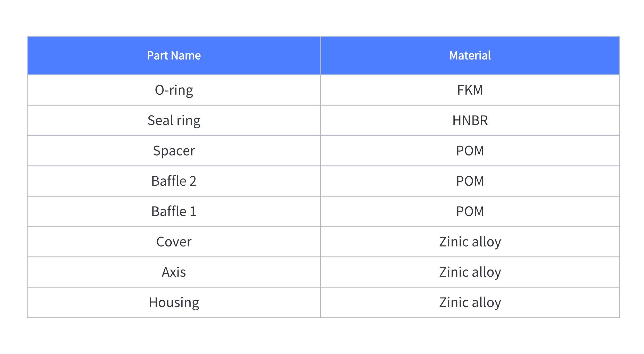
Task: Select the FKM material cell
Action: (470, 90)
